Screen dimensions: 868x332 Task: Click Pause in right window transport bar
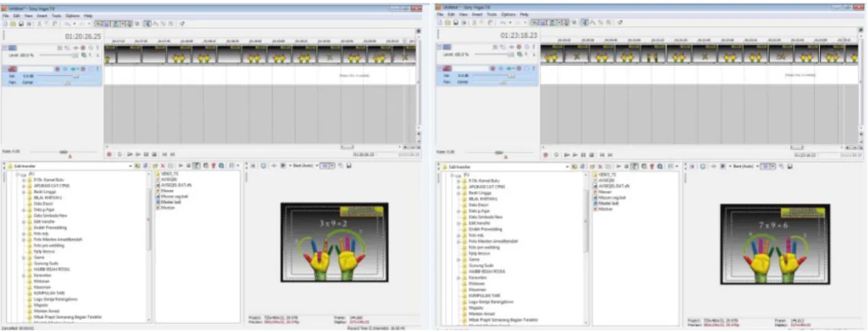583,154
